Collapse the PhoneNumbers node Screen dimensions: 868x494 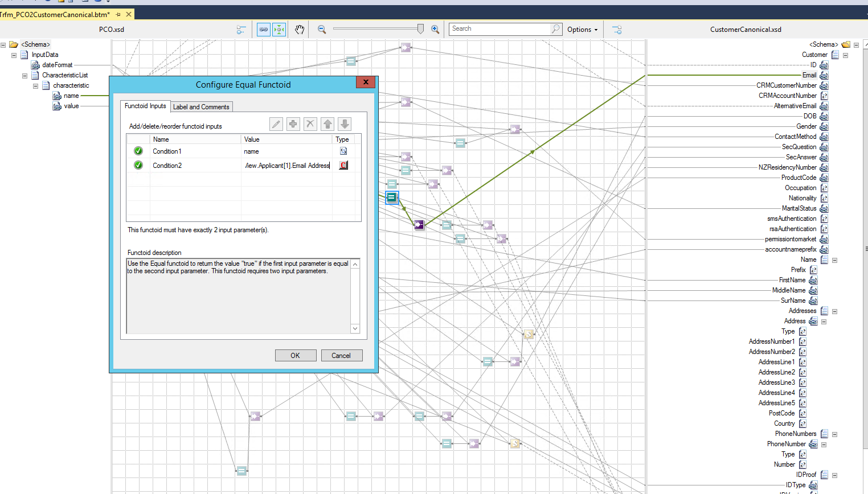click(835, 434)
